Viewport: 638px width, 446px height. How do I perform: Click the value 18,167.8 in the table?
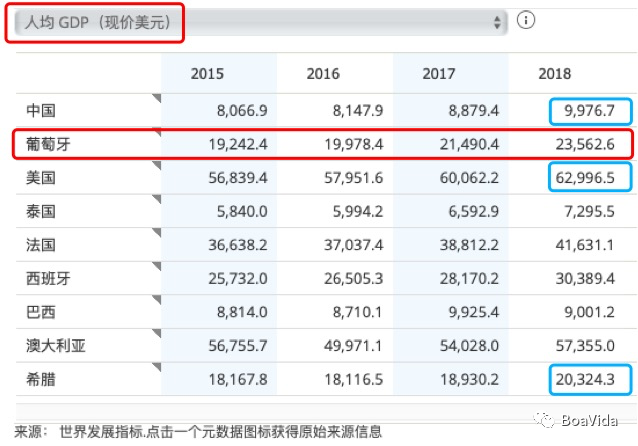[238, 380]
